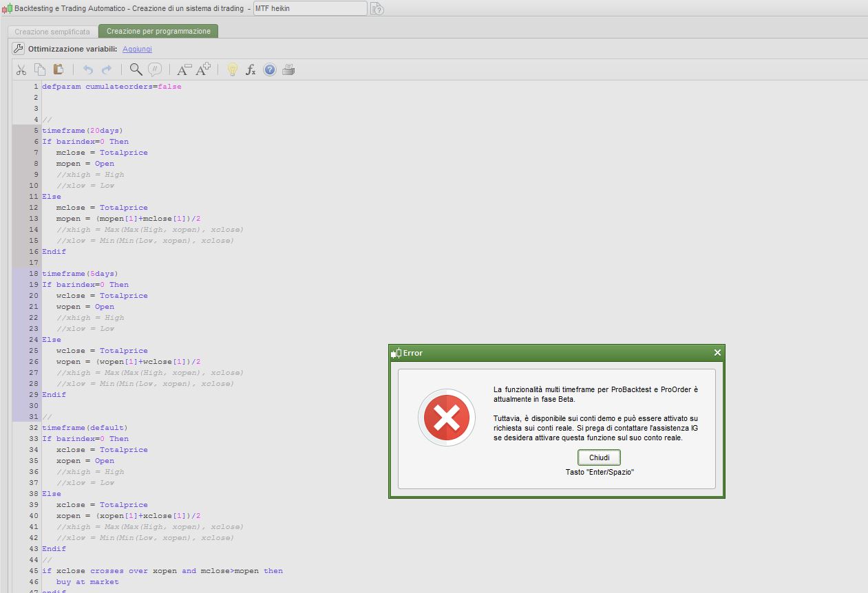
Task: Click the code line 'timeframe(20days)'
Action: pyautogui.click(x=82, y=131)
